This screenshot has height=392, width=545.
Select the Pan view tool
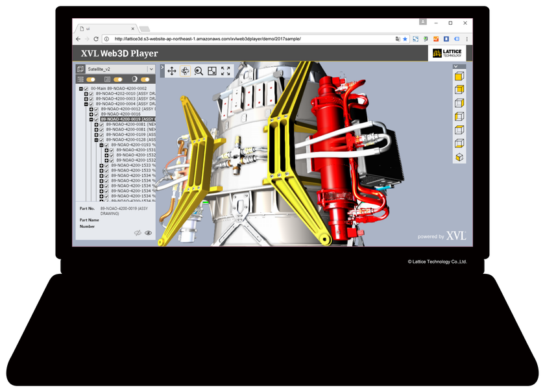(x=172, y=71)
